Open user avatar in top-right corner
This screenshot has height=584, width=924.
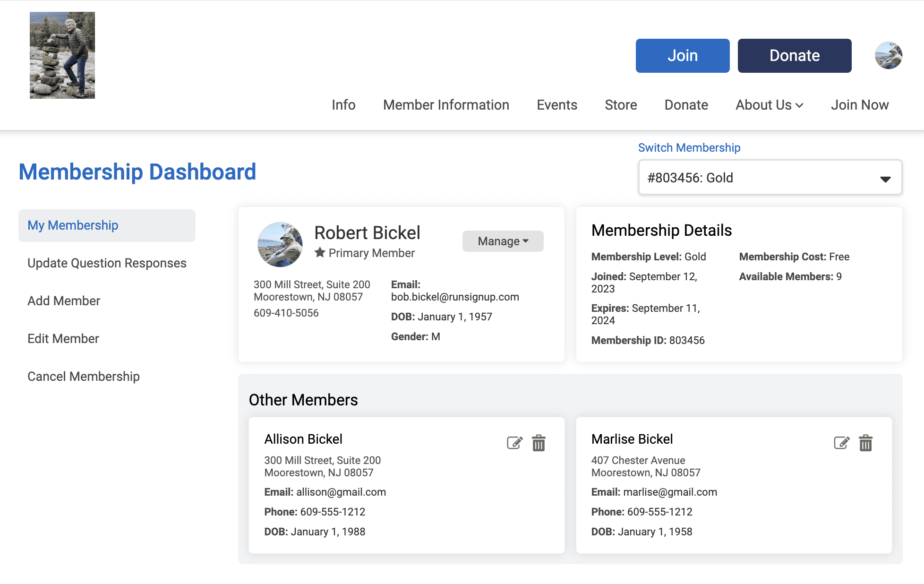tap(888, 55)
